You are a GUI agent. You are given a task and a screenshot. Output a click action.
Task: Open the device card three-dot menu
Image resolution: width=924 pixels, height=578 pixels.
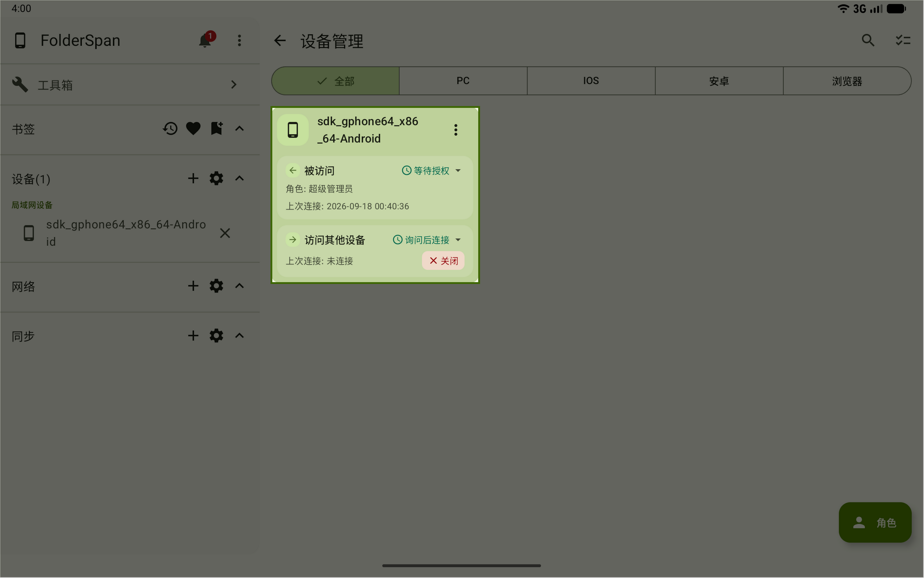click(x=456, y=130)
